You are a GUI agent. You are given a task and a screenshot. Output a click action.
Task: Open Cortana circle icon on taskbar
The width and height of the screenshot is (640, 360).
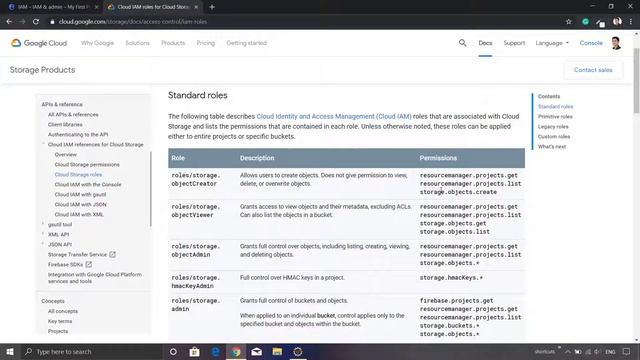(x=173, y=351)
